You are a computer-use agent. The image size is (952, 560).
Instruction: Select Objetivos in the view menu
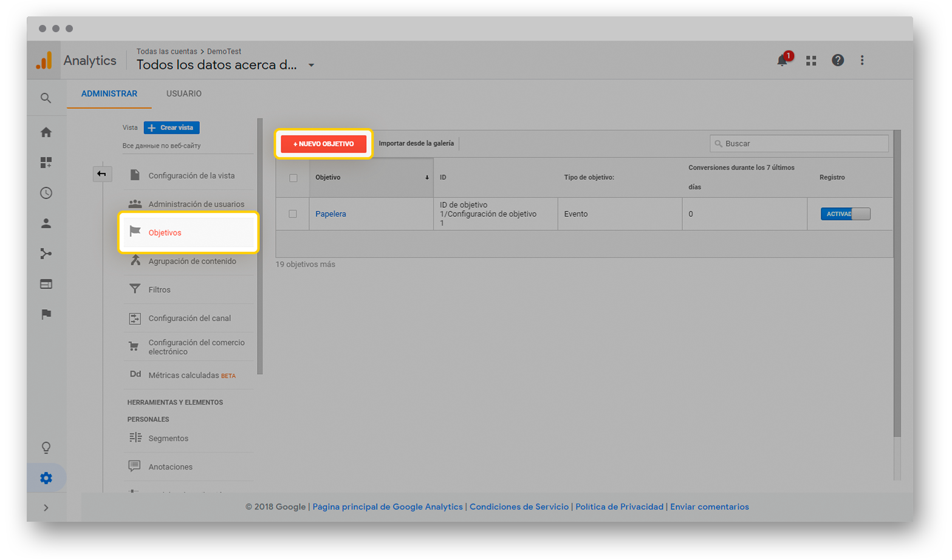pos(188,233)
